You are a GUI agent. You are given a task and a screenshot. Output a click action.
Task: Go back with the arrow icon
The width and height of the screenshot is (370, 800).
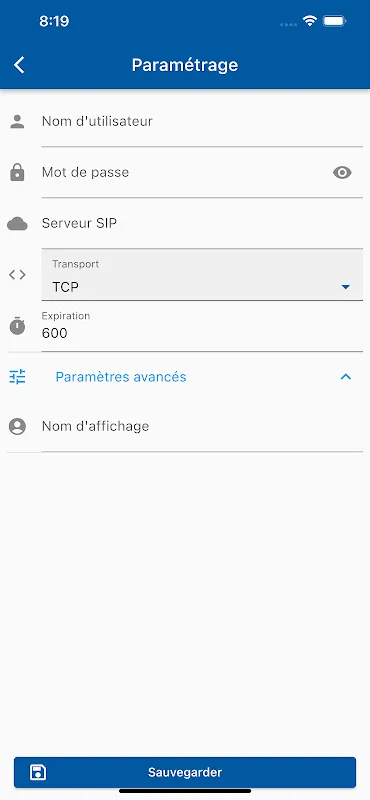click(19, 65)
